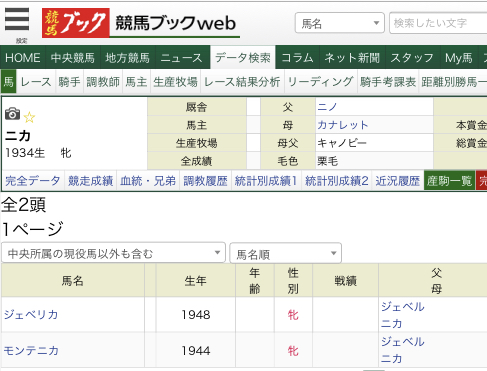Click the 馬名 column header

73,280
